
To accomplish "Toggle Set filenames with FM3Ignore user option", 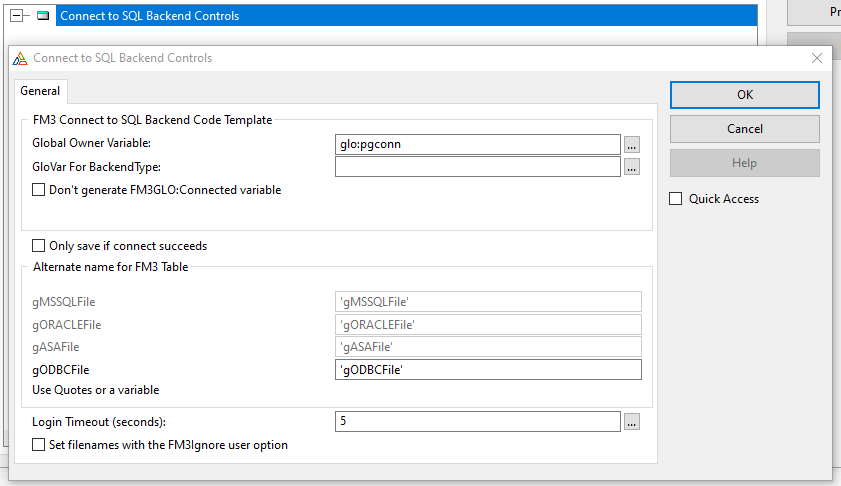I will [39, 445].
